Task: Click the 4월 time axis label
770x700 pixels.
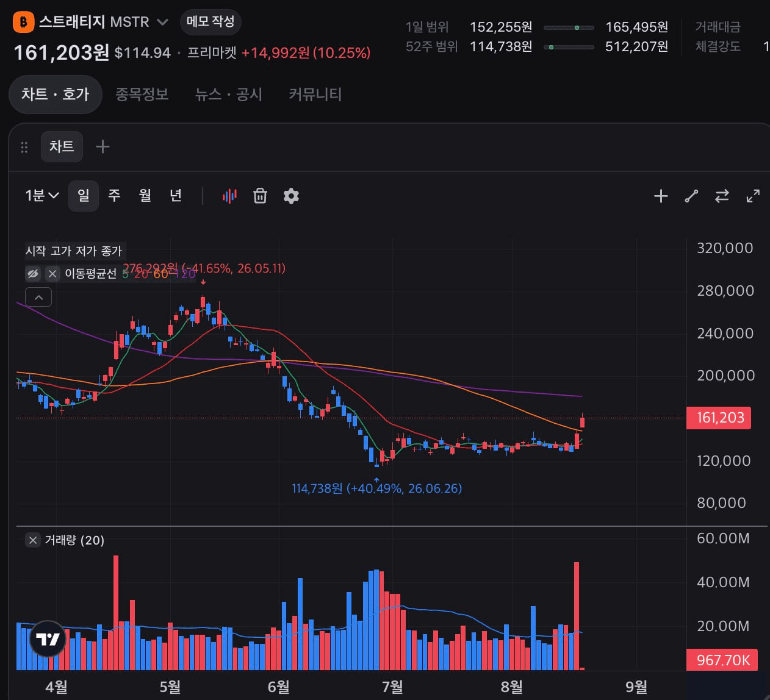Action: (56, 687)
